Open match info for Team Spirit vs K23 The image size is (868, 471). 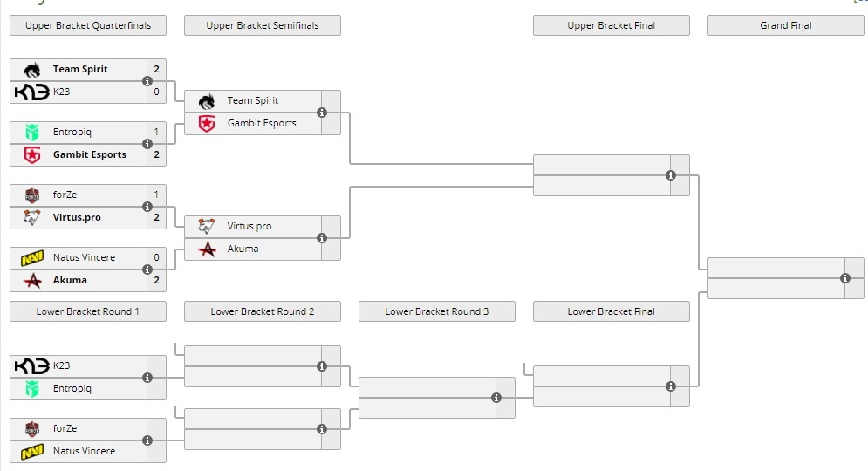[147, 81]
